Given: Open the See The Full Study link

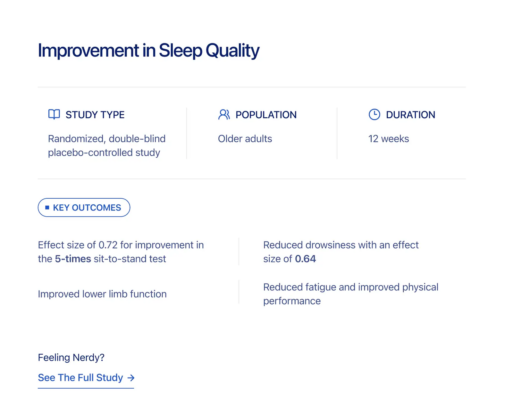Looking at the screenshot, I should point(86,378).
